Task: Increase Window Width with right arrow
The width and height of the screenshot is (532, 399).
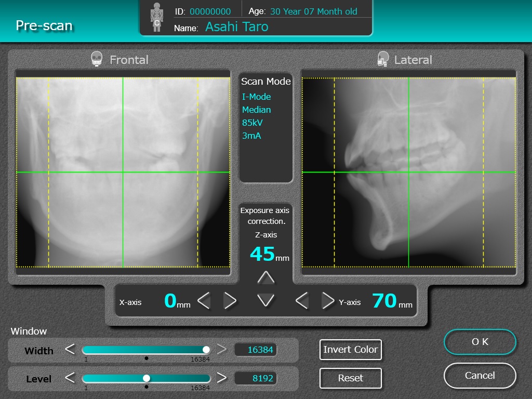Action: coord(221,349)
